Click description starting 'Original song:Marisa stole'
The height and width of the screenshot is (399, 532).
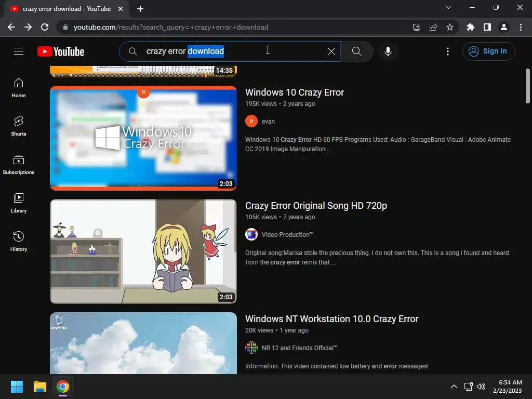tap(377, 258)
